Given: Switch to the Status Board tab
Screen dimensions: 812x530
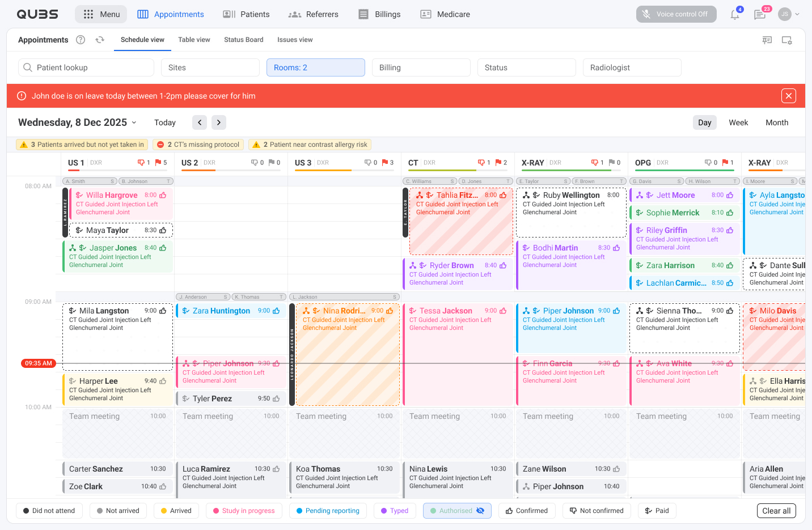Looking at the screenshot, I should click(x=244, y=40).
